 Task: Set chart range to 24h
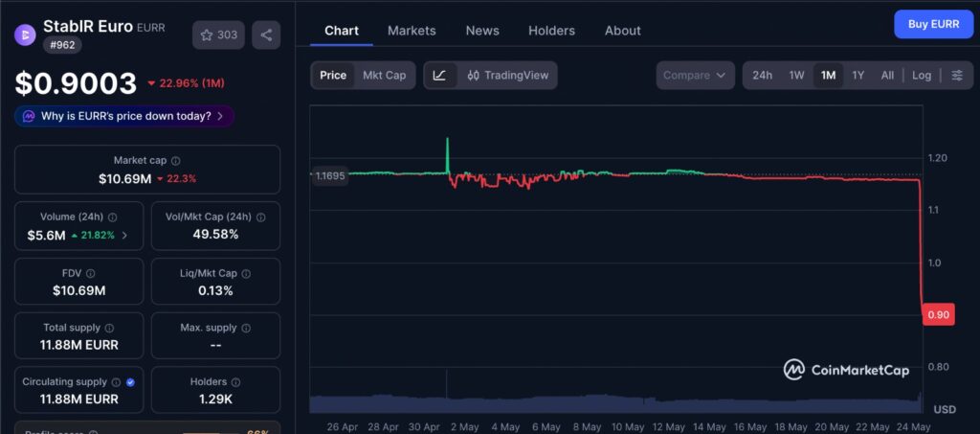click(762, 75)
